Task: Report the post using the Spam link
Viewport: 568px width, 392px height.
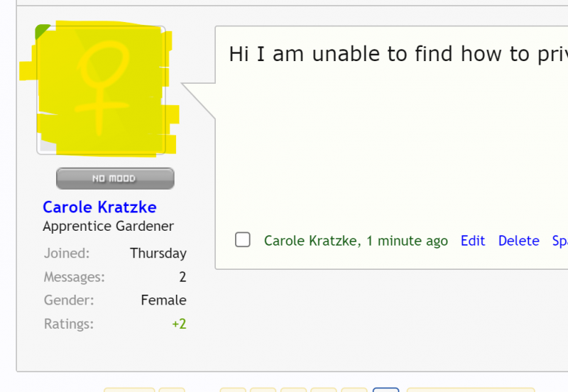Action: point(559,241)
